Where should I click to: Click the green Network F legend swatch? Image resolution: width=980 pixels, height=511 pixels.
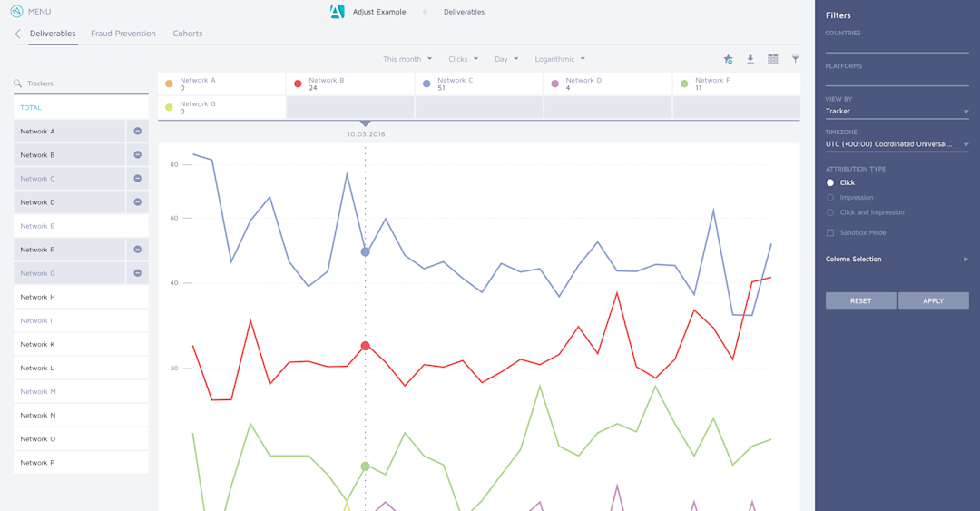[x=684, y=84]
